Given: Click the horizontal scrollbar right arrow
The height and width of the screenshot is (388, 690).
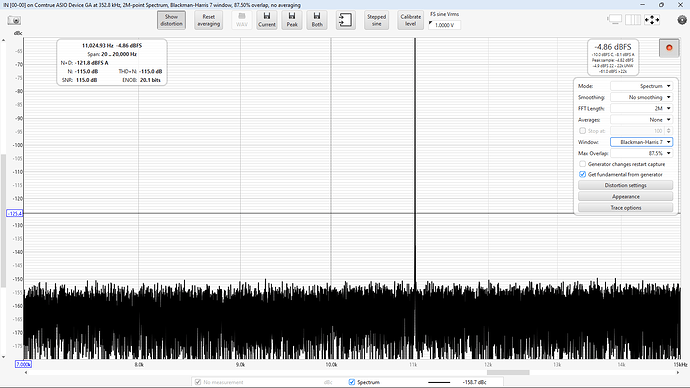Looking at the screenshot, I should pos(678,373).
